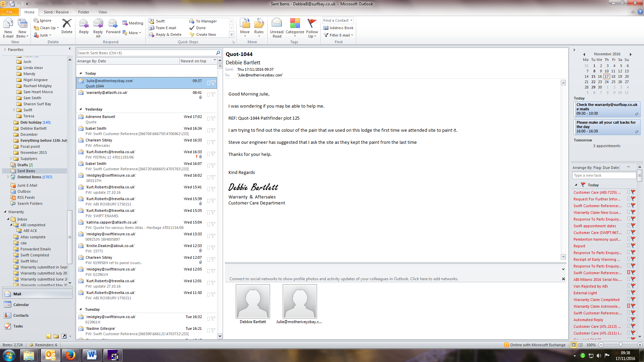This screenshot has width=644, height=362.
Task: Expand the Deleted Items folder tree
Action: click(x=8, y=177)
